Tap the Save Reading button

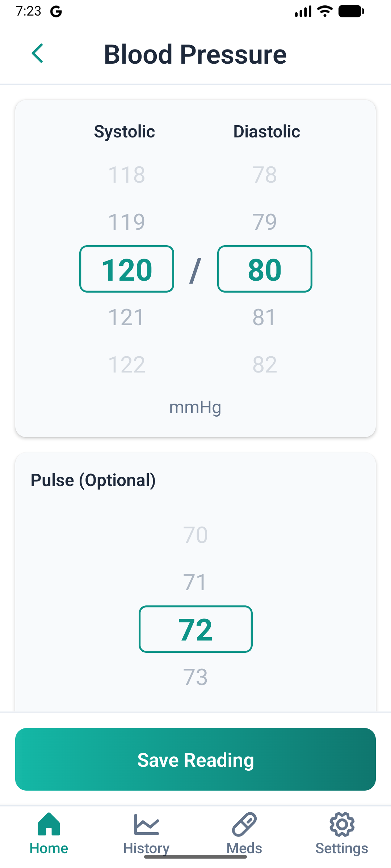pos(195,759)
